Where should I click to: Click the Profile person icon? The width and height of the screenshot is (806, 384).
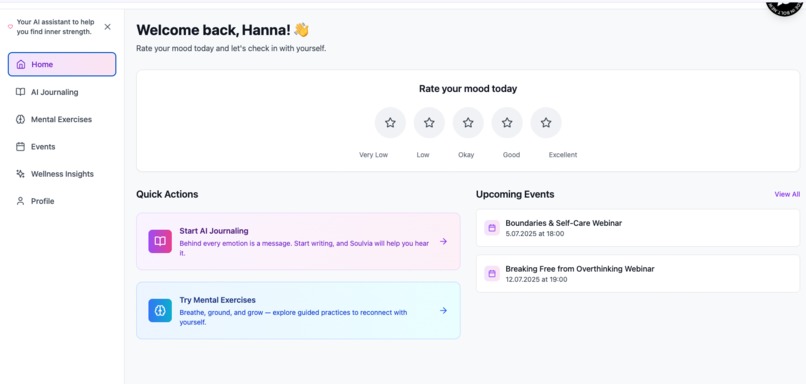[x=21, y=201]
